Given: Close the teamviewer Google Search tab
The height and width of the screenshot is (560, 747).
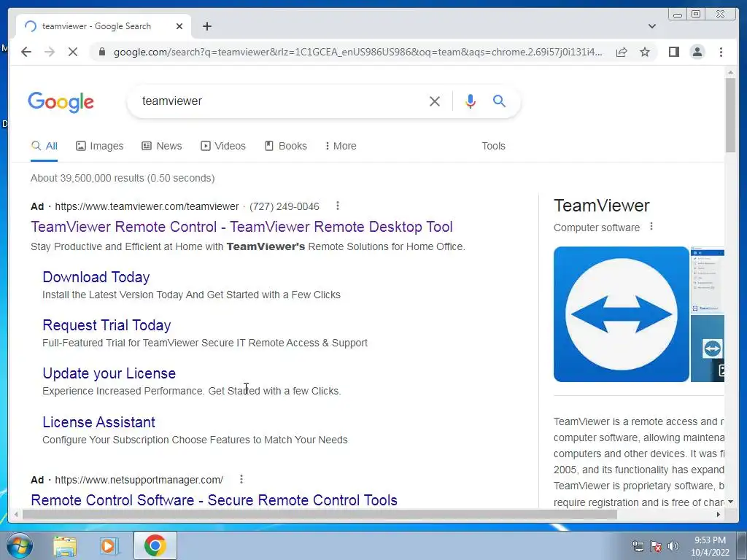Looking at the screenshot, I should pyautogui.click(x=179, y=26).
